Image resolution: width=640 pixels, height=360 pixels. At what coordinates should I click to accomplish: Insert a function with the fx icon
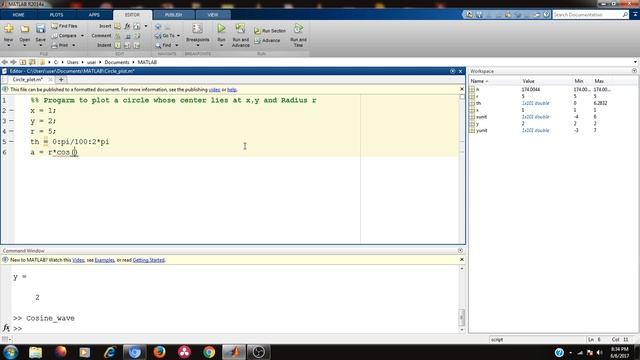click(x=127, y=26)
